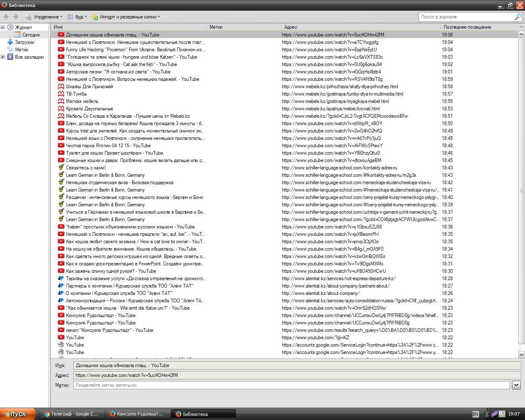The image size is (525, 420).
Task: Open the tags dropdown arrow beside Метки field
Action: point(516,385)
